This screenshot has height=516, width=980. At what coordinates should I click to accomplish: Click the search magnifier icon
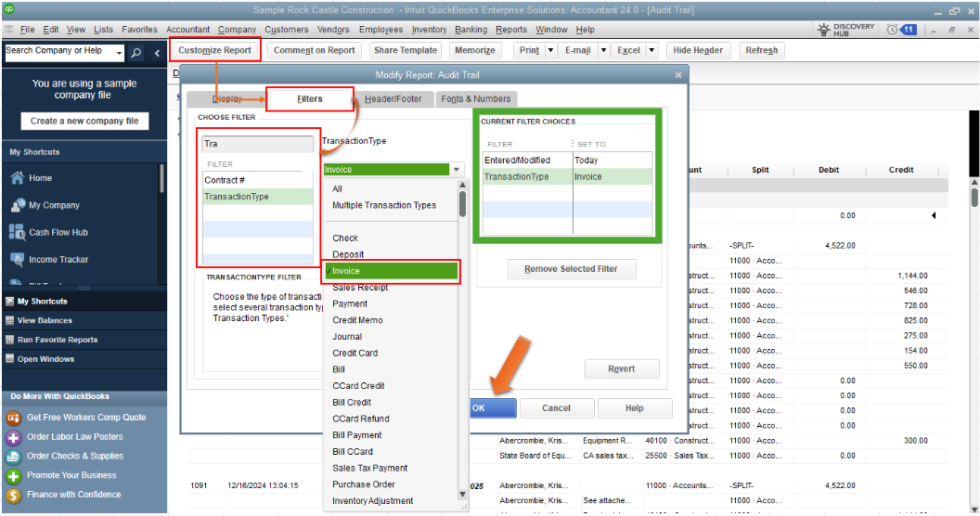[x=136, y=53]
